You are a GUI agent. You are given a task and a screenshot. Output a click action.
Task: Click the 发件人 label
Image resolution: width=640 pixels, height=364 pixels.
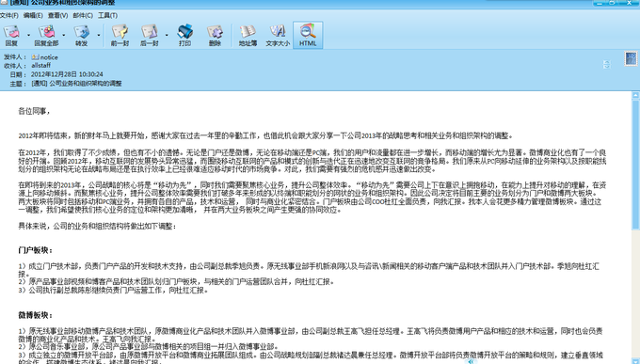click(x=15, y=57)
